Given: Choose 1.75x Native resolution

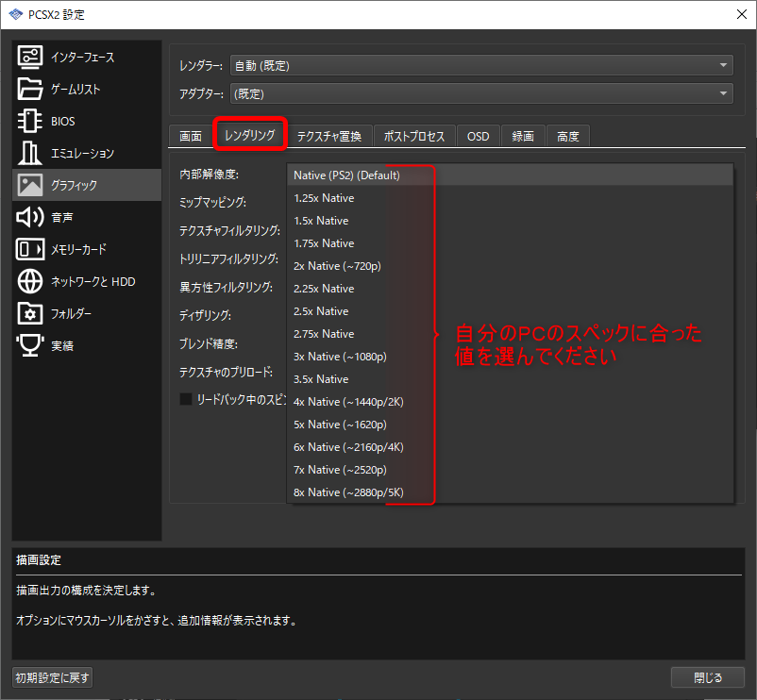Looking at the screenshot, I should [x=511, y=243].
